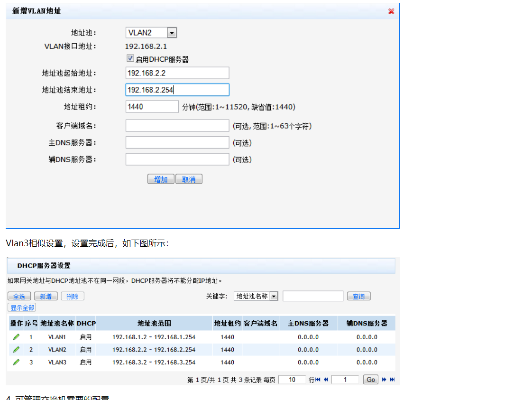532x400 pixels.
Task: Edit VLAN3 row with pencil icon
Action: 16,363
